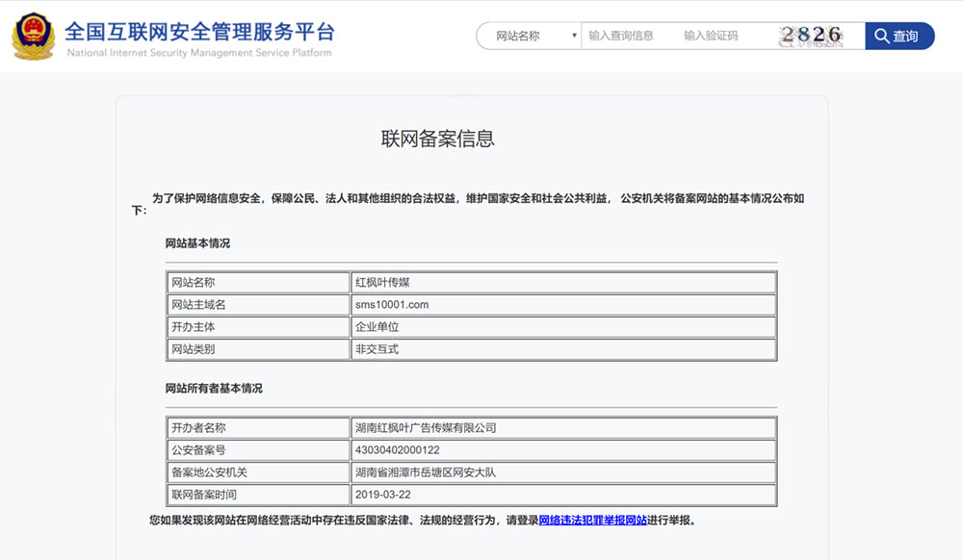Refresh the 2826 captcha image
The height and width of the screenshot is (560, 963).
[x=811, y=36]
